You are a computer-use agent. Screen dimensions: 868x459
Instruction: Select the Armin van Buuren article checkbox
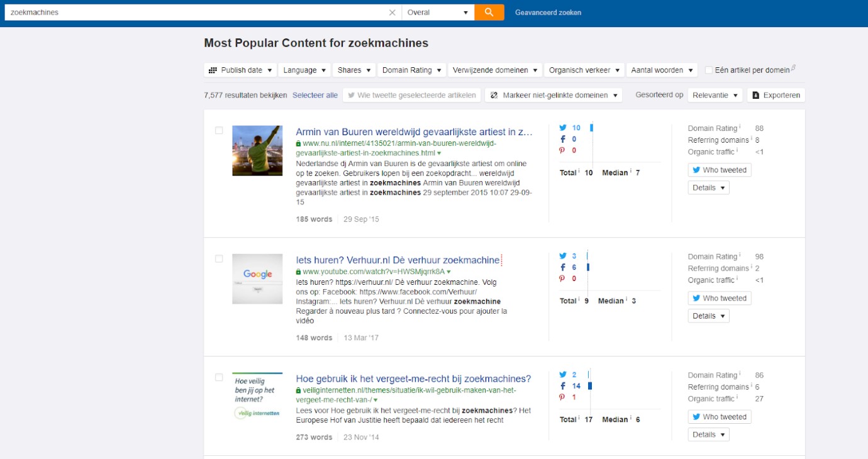219,131
